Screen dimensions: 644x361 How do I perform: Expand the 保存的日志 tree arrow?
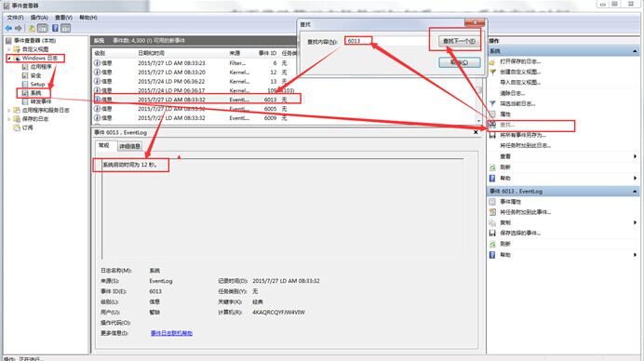[9, 119]
